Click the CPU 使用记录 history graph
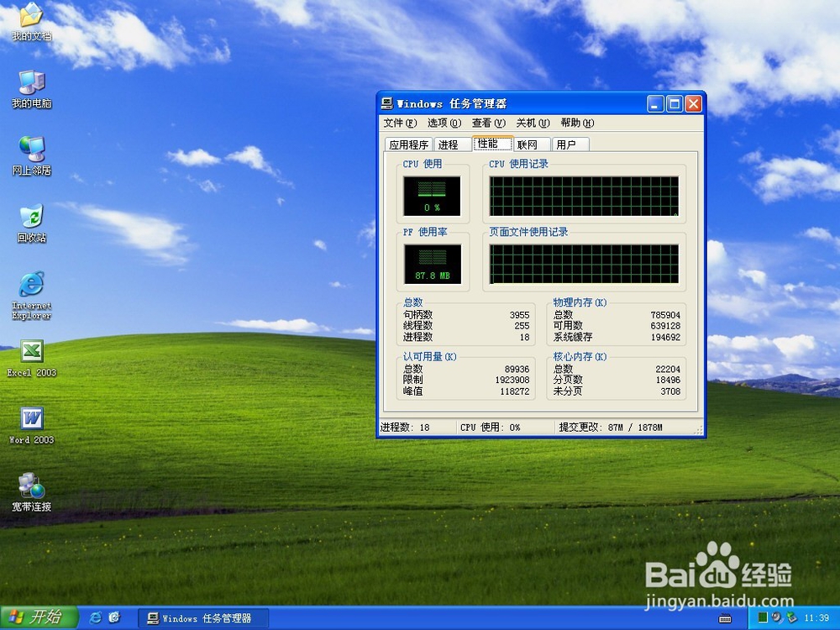 pyautogui.click(x=584, y=196)
